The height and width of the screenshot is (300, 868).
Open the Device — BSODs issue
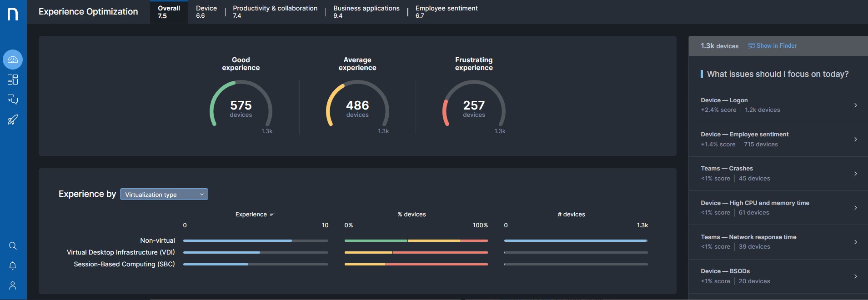[x=778, y=276]
